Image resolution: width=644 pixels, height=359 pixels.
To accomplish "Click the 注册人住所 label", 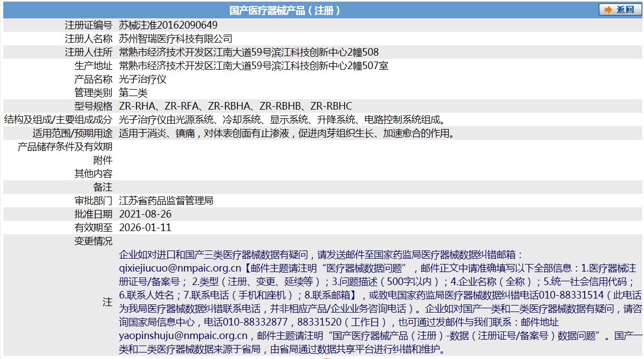I will (x=88, y=52).
